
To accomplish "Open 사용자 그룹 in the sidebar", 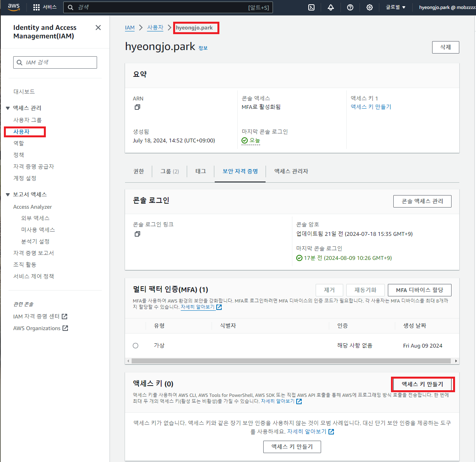I will point(28,120).
